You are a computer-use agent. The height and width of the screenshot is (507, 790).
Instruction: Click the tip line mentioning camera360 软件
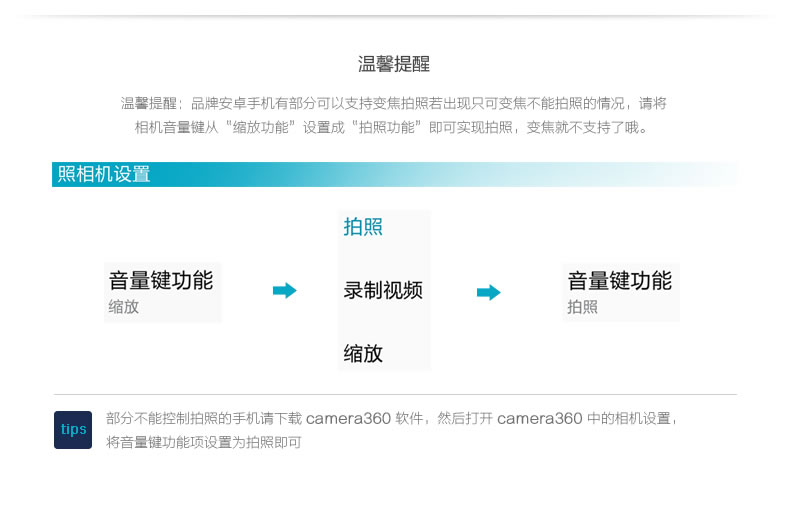tap(391, 418)
